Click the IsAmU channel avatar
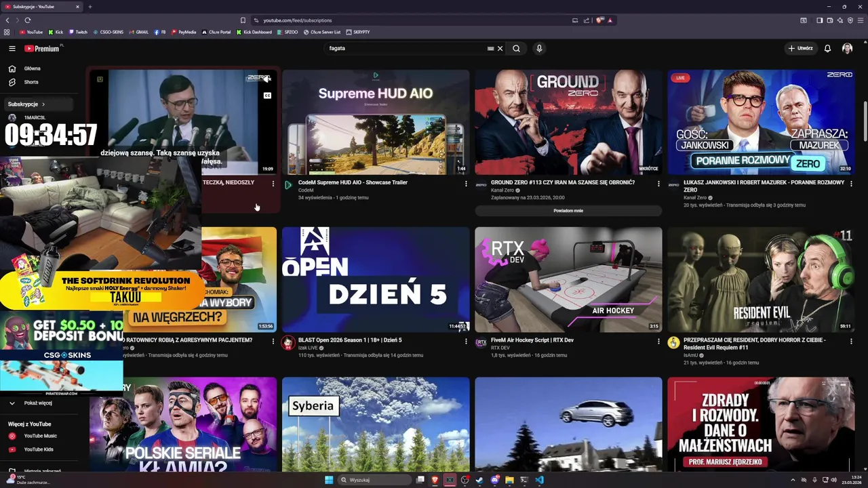 (673, 342)
